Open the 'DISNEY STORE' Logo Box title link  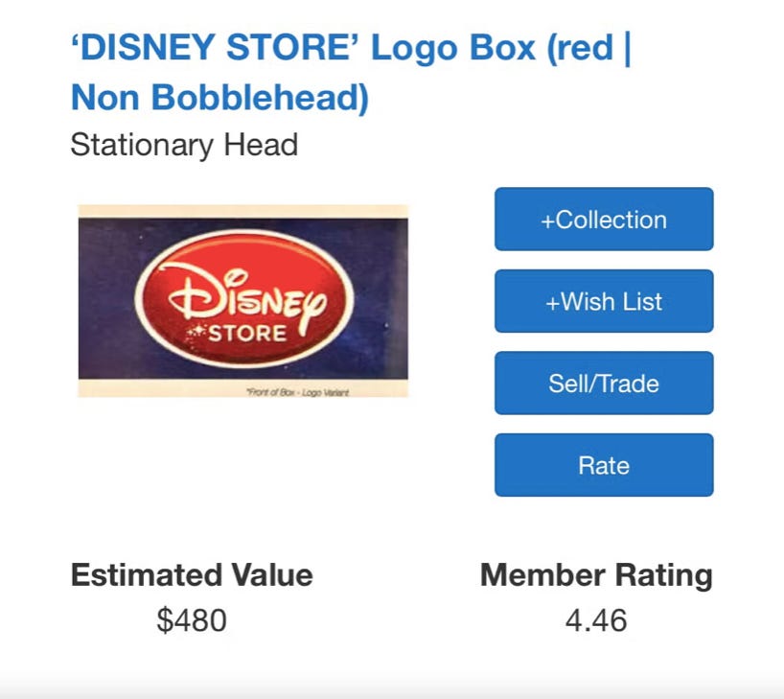pyautogui.click(x=350, y=49)
